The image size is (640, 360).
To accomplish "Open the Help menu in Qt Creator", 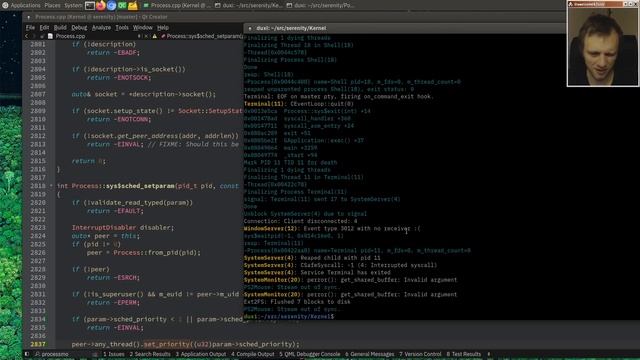I will coord(163,28).
